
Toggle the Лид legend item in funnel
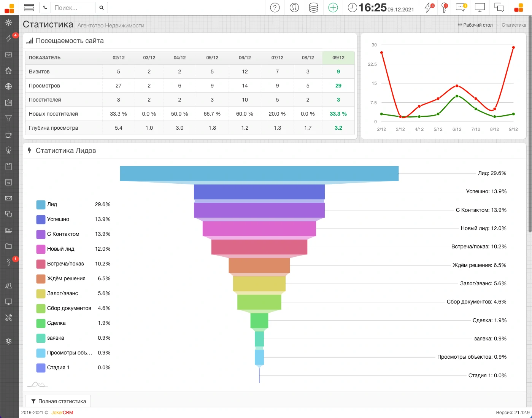(x=52, y=205)
